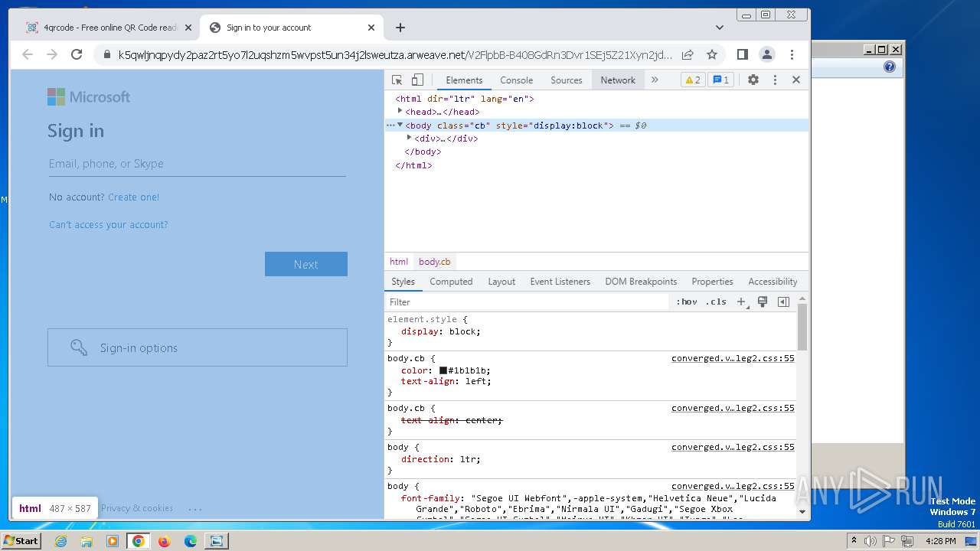The image size is (980, 551).
Task: Open the Layout tab
Action: point(501,282)
